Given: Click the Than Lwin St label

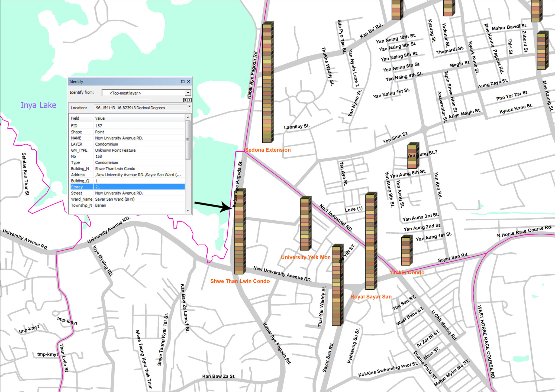Looking at the screenshot, I should coord(63,358).
